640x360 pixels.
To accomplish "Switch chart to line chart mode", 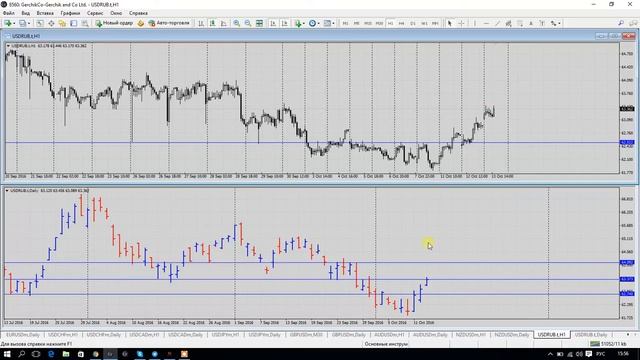I will [x=224, y=23].
